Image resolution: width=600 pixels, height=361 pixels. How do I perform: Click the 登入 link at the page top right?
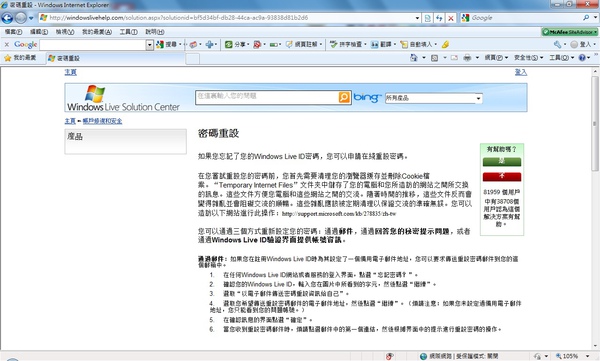(x=520, y=72)
